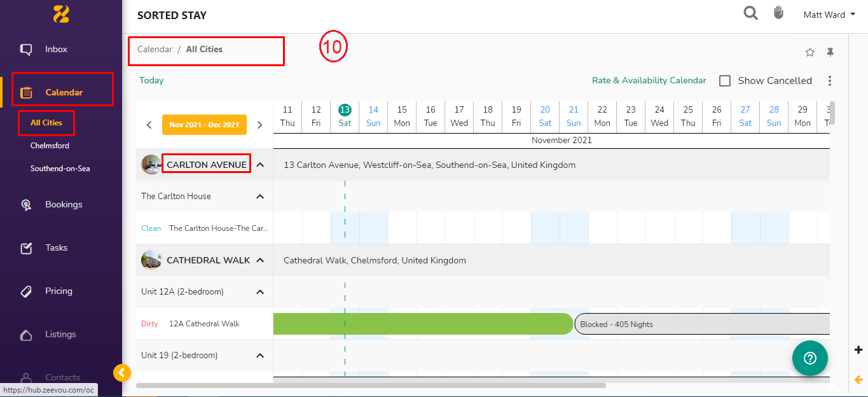Viewport: 868px width, 397px height.
Task: Click the Calendar breadcrumb link
Action: 155,49
